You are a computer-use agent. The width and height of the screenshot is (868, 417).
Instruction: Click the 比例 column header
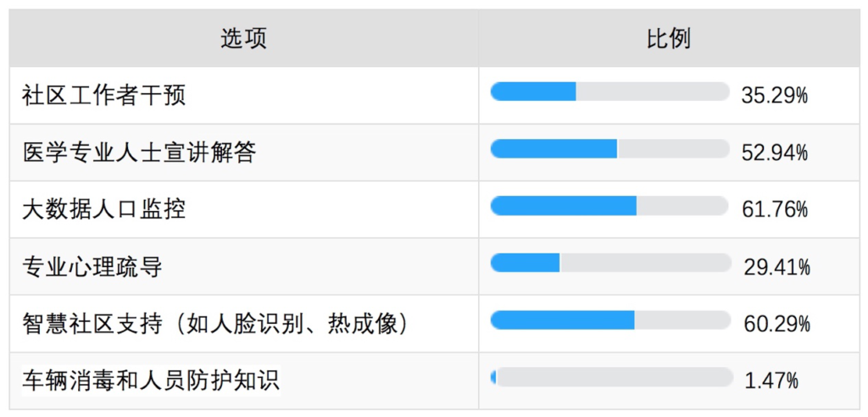669,39
